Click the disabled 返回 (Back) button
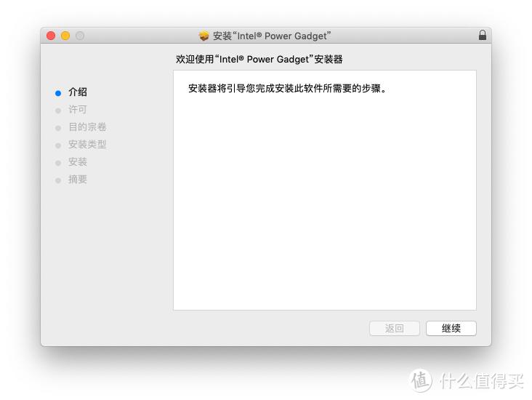532x400 pixels. click(x=394, y=328)
